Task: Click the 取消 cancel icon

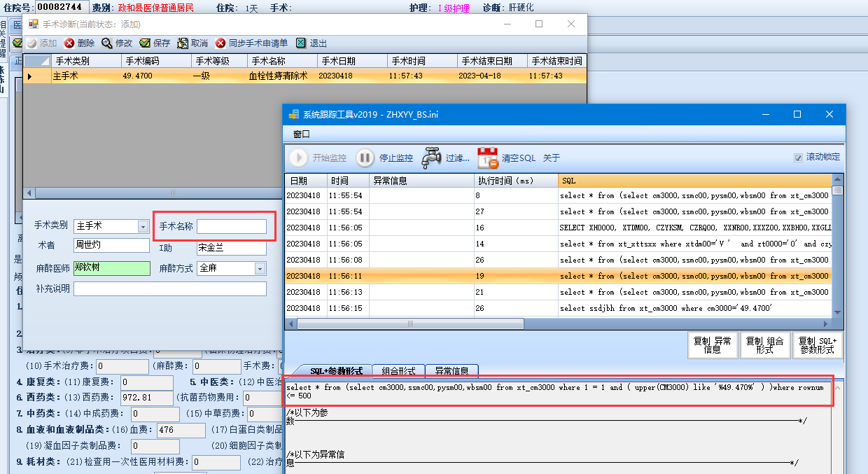Action: click(183, 43)
